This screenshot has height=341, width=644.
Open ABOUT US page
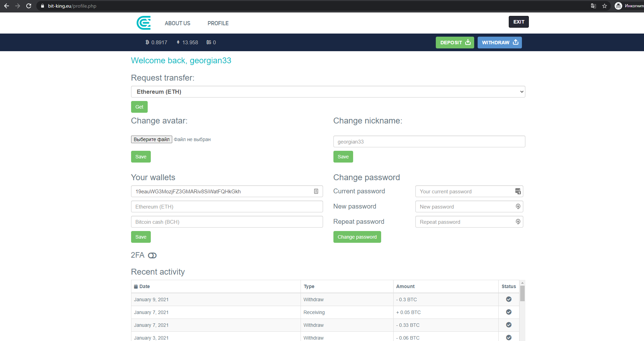point(177,23)
